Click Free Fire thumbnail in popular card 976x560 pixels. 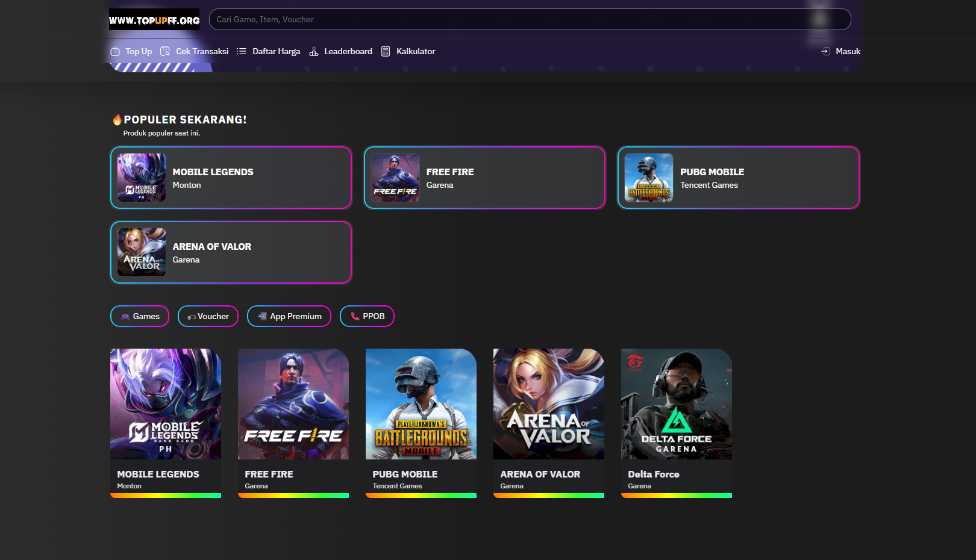(395, 178)
